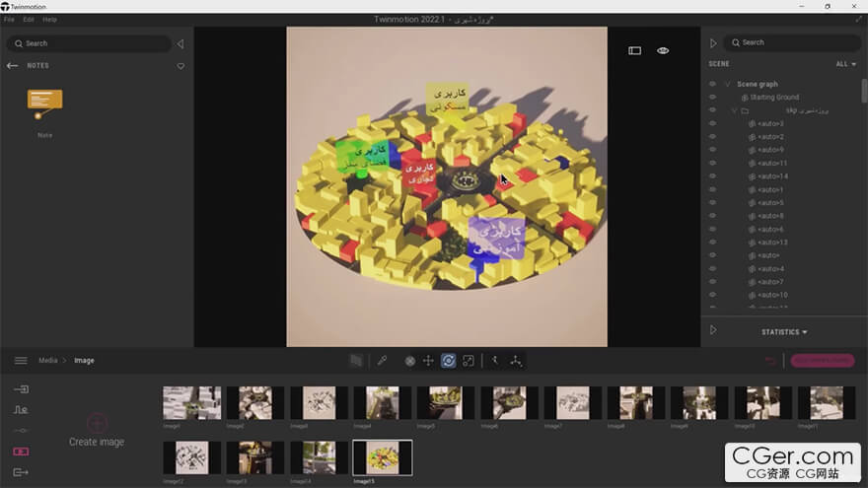Collapse the Scene graph tree node
868x488 pixels.
727,84
